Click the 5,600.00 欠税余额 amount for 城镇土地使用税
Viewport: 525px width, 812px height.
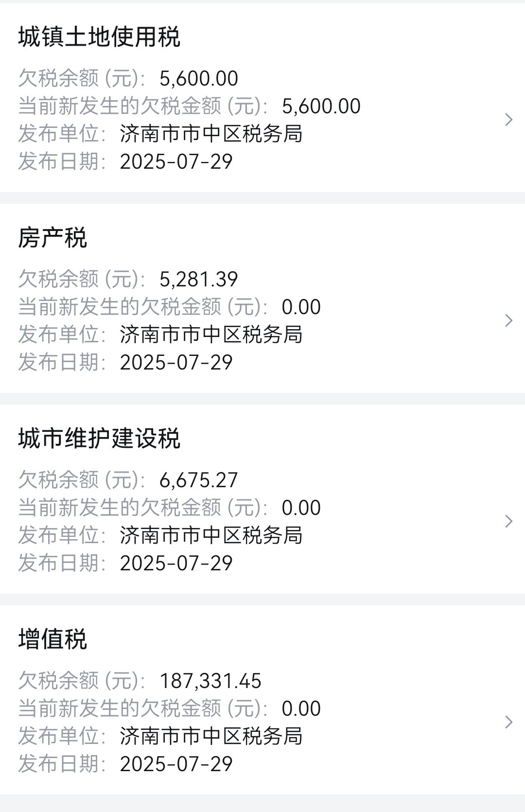tap(199, 78)
